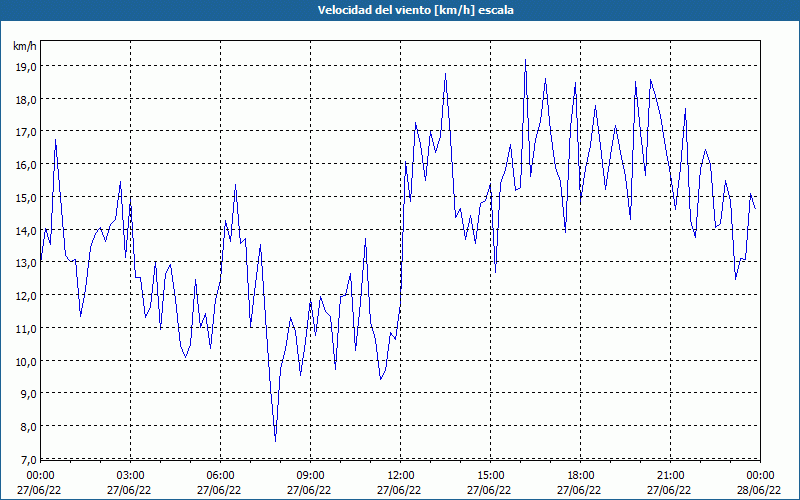Screen dimensions: 800x500
Task: Click the wind line's highest peak above 19,0
Action: pos(526,60)
